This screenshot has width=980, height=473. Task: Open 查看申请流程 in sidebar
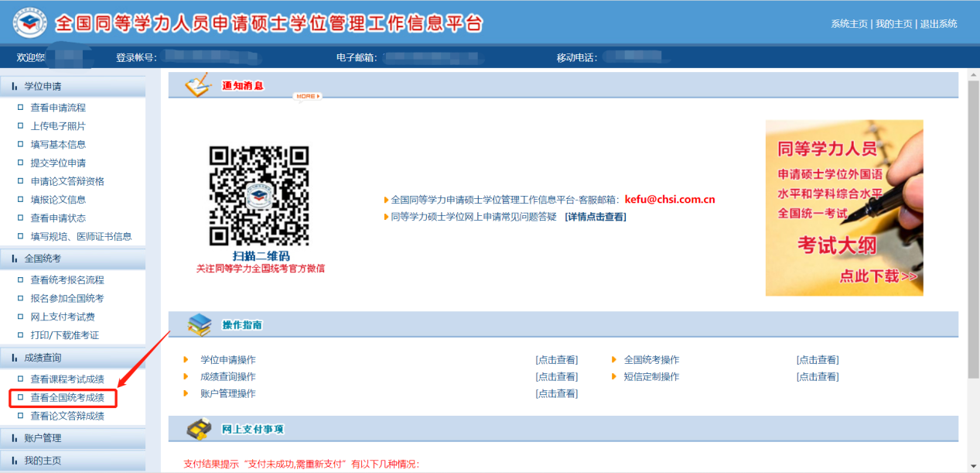58,108
